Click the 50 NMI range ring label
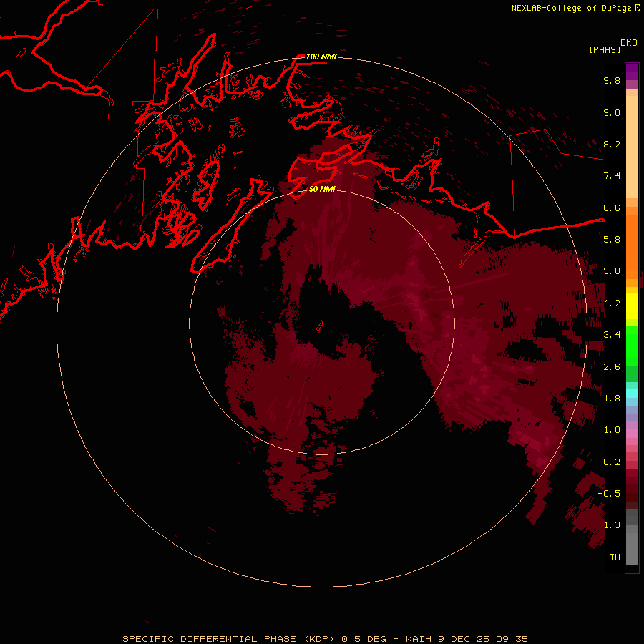Screen dimensions: 644x644 coord(322,189)
